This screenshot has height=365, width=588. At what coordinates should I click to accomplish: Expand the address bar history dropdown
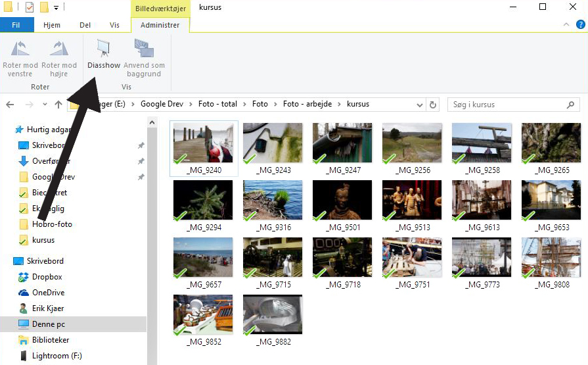tap(420, 105)
